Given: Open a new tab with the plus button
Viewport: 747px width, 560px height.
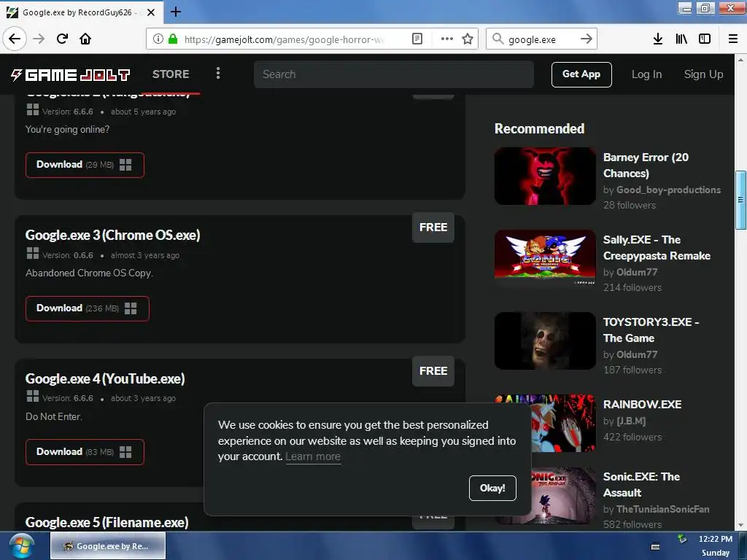Looking at the screenshot, I should [176, 12].
